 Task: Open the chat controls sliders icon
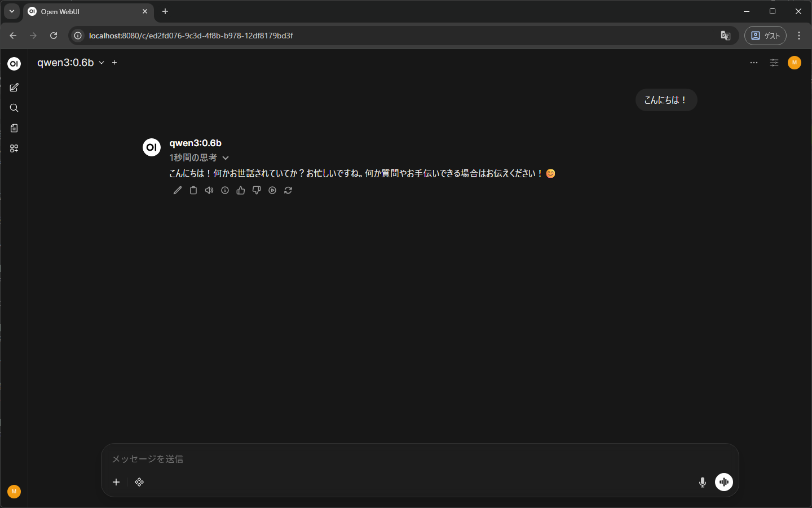point(774,63)
